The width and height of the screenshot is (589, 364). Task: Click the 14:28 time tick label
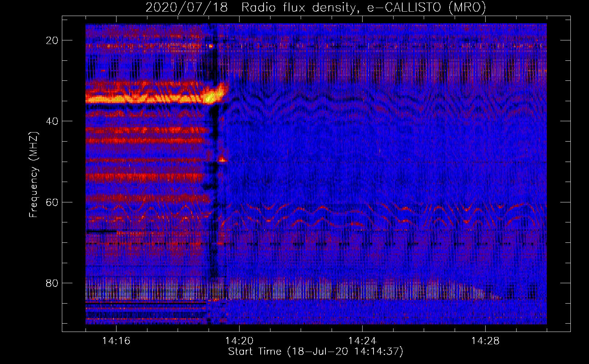[485, 341]
